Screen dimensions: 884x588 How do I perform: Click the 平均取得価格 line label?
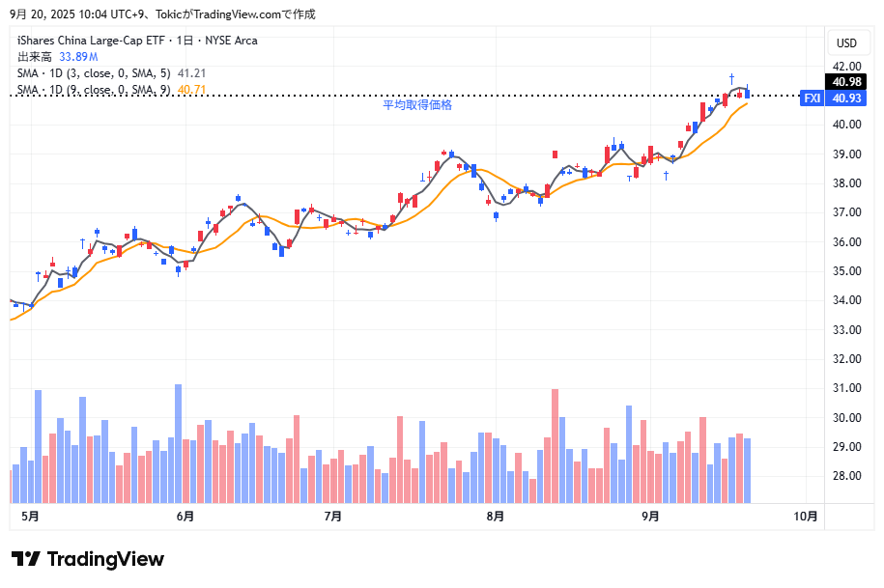pos(417,105)
